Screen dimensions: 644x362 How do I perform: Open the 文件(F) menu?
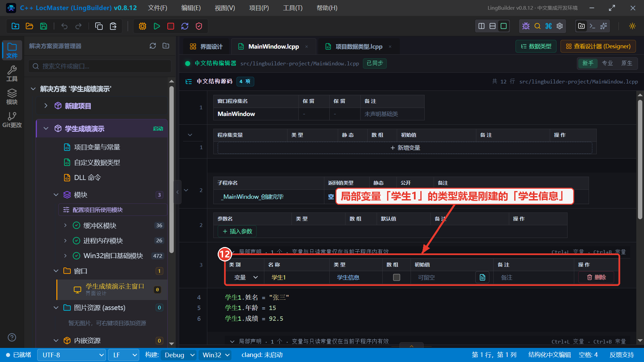pos(158,8)
